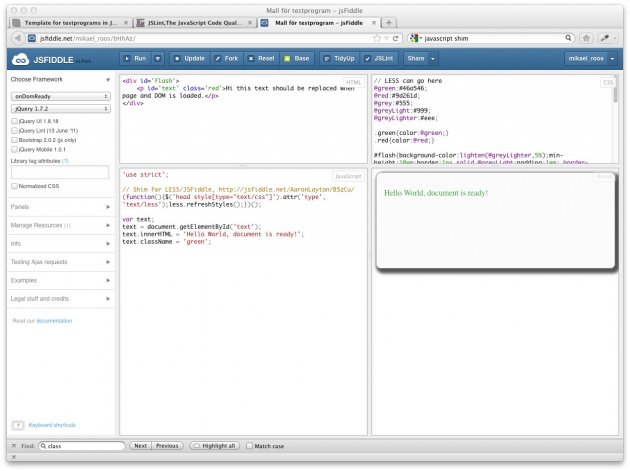Run the fiddle with Run button
The height and width of the screenshot is (471, 630).
(x=135, y=59)
